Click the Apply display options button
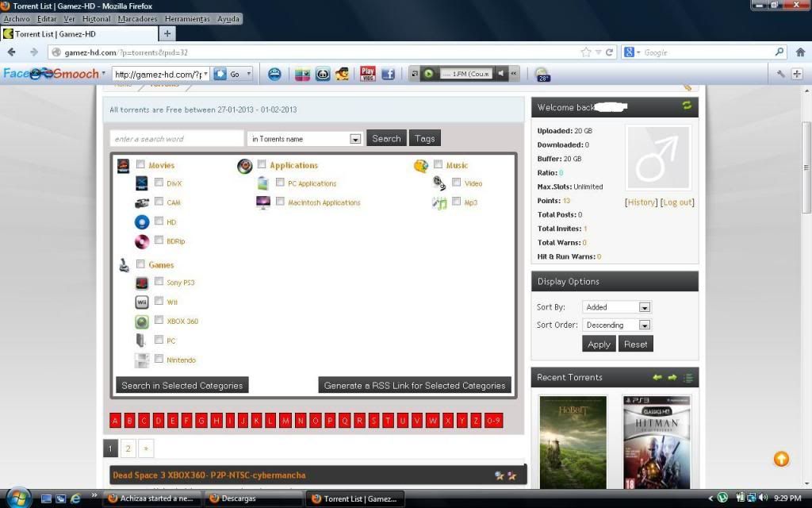Image resolution: width=812 pixels, height=508 pixels. (599, 344)
